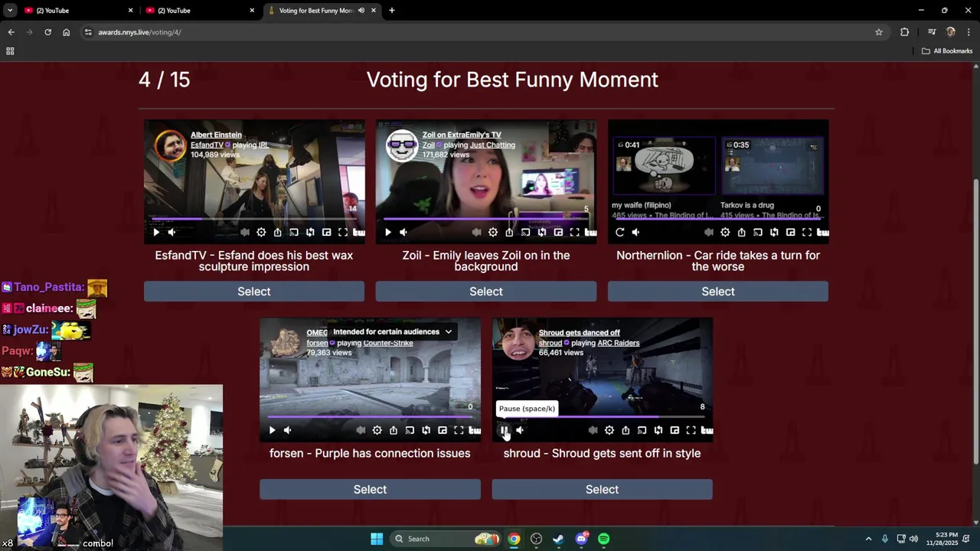This screenshot has height=551, width=980.
Task: Open 'Shroud gets danced off' clip title link
Action: pyautogui.click(x=579, y=333)
